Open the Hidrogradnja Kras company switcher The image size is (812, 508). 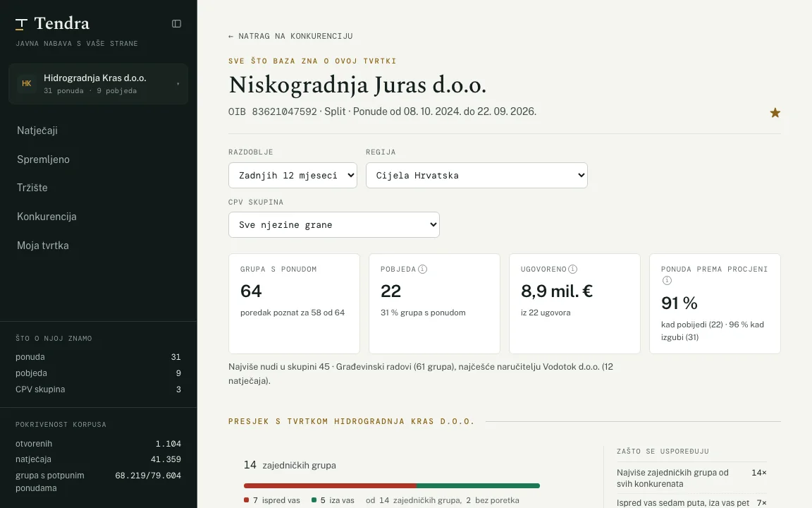pyautogui.click(x=99, y=83)
